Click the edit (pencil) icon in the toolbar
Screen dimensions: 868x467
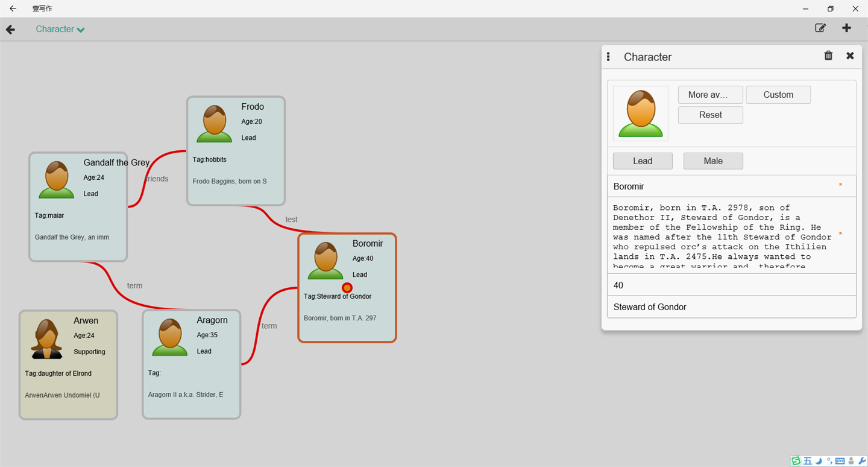[x=820, y=28]
